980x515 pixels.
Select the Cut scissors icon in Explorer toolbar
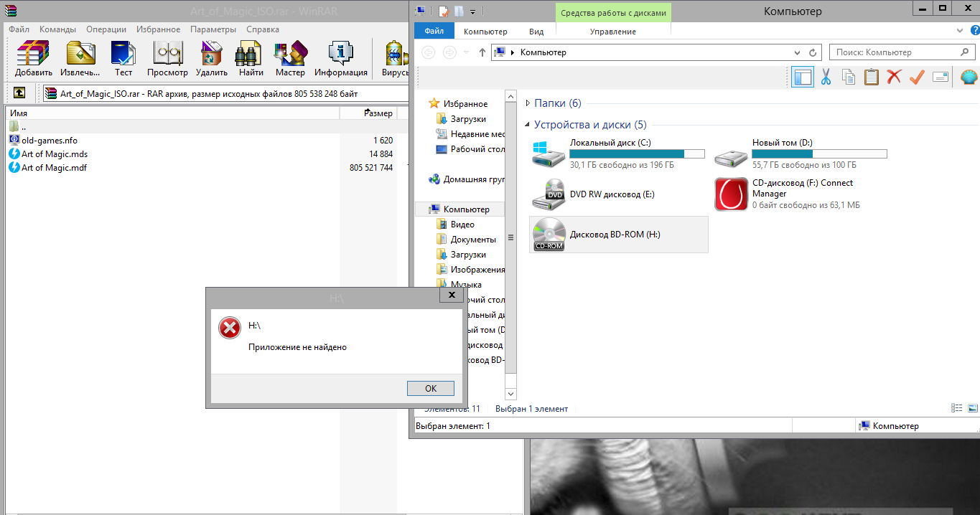[x=826, y=77]
